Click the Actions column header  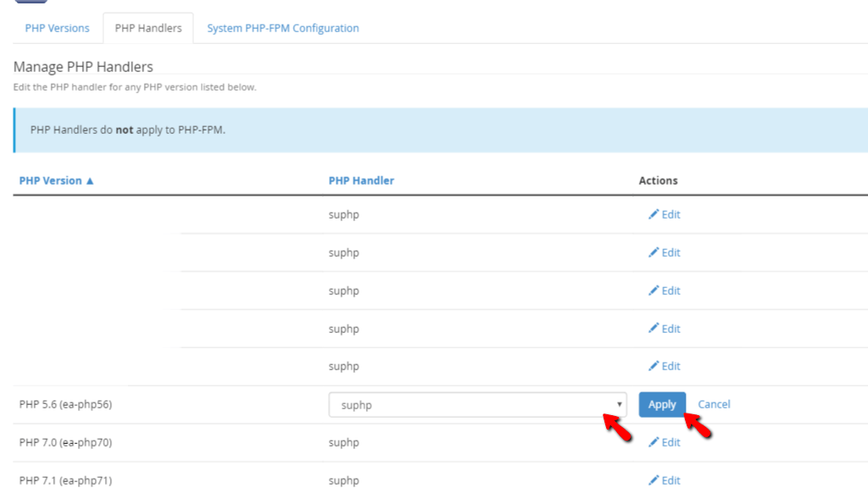tap(658, 181)
